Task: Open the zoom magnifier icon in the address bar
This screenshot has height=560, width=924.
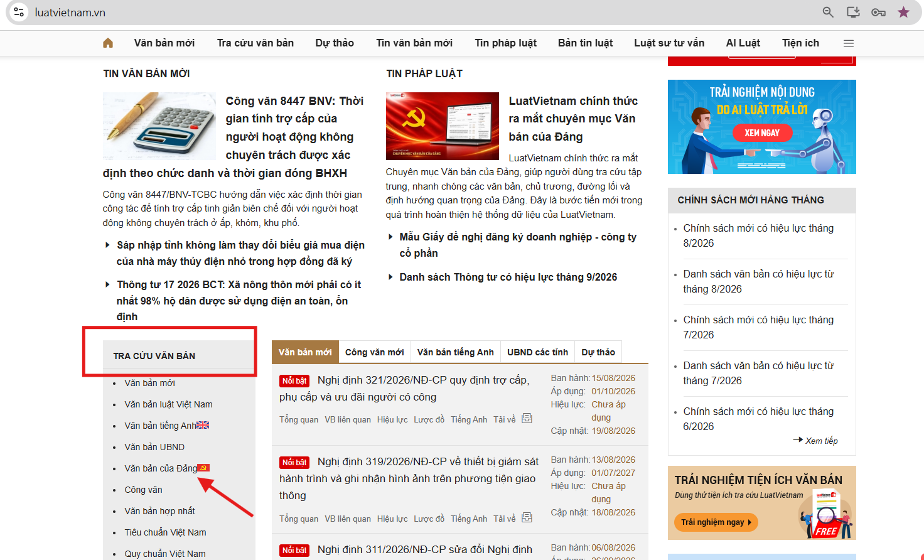Action: [828, 12]
